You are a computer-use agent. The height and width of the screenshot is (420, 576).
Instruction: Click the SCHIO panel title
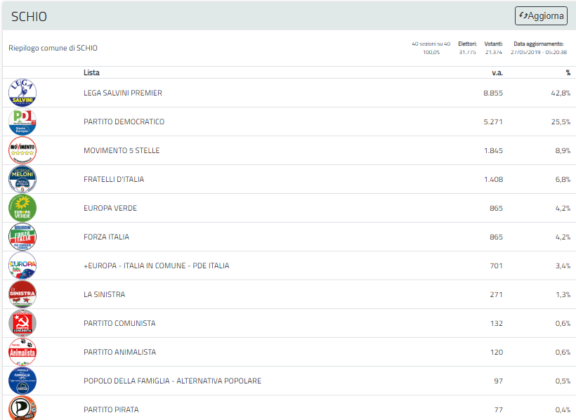(x=29, y=17)
